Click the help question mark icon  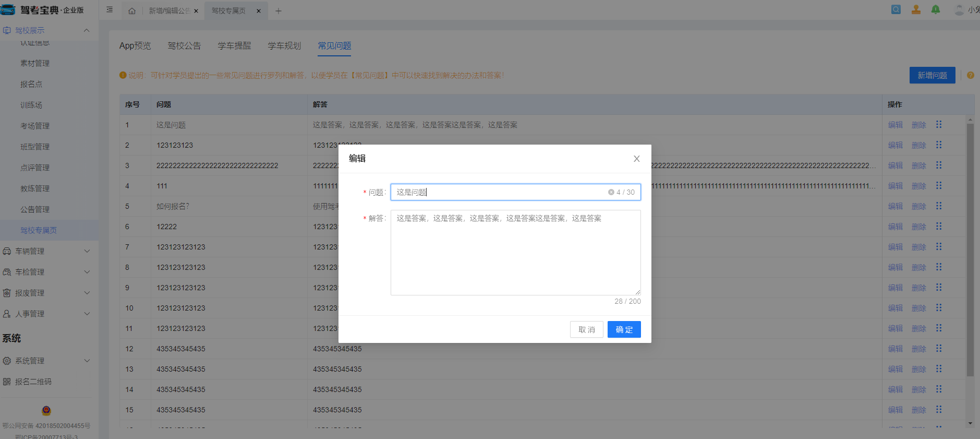click(971, 75)
